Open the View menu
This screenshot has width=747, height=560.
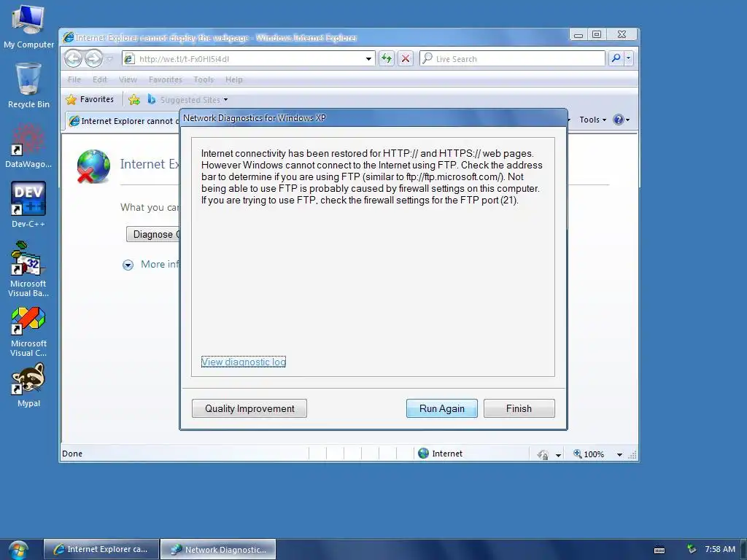pos(128,79)
